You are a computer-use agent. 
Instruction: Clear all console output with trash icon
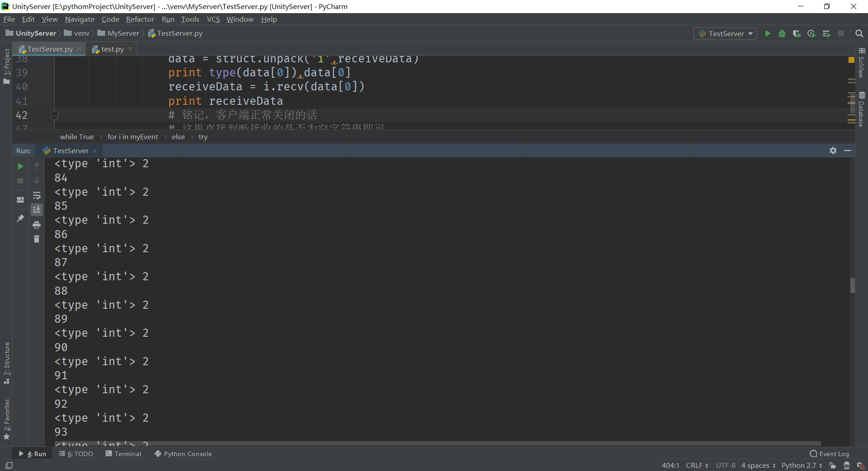pos(37,239)
